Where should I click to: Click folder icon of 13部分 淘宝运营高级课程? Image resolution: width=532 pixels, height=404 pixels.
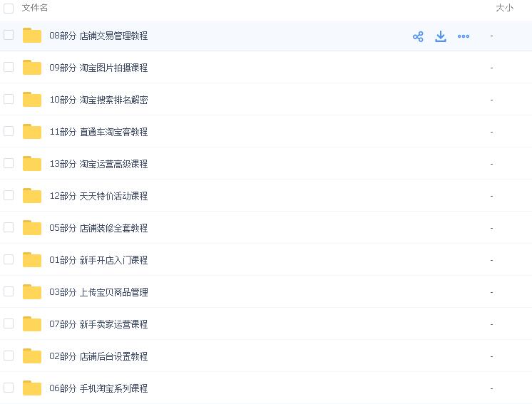(32, 163)
